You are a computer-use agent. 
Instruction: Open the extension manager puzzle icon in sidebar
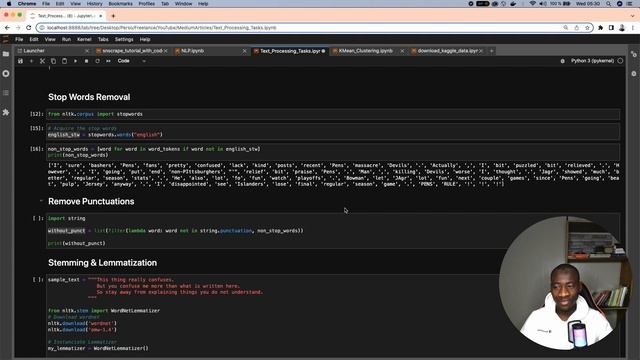click(x=6, y=112)
